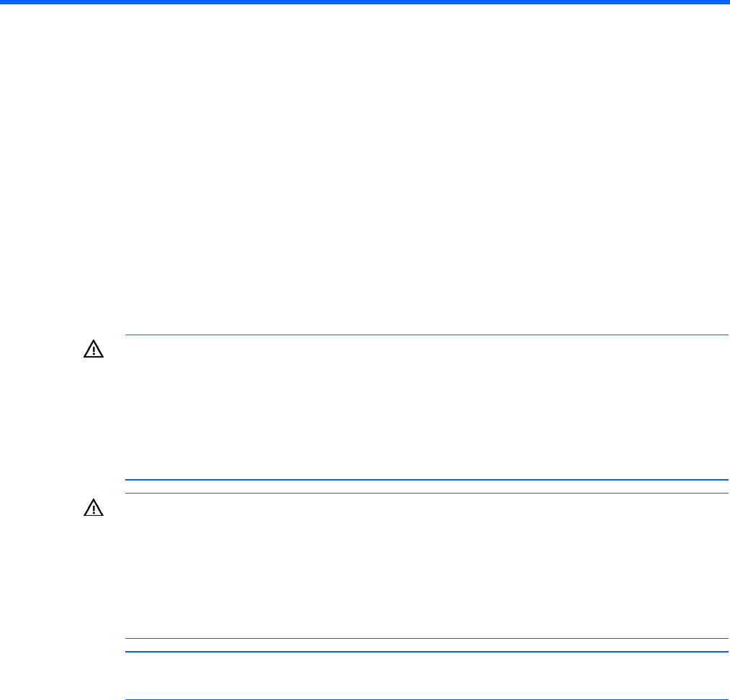Click the thin rule above second warning icon

pos(426,493)
